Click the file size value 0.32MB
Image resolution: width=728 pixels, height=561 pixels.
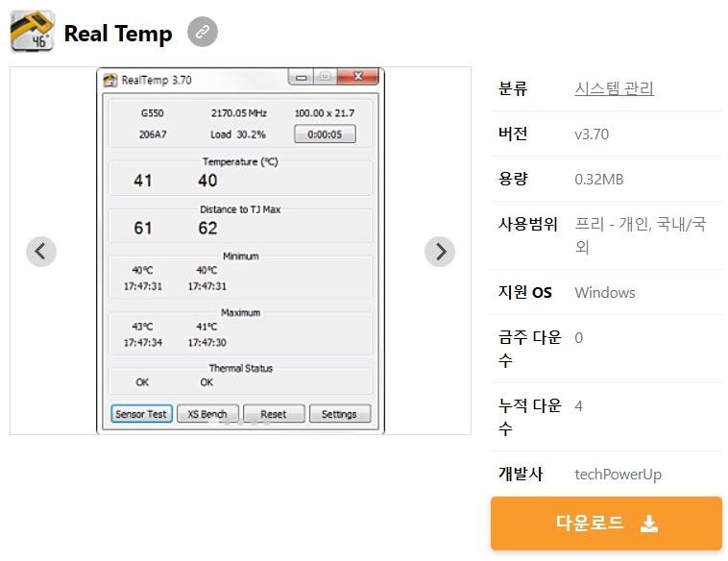(x=599, y=180)
